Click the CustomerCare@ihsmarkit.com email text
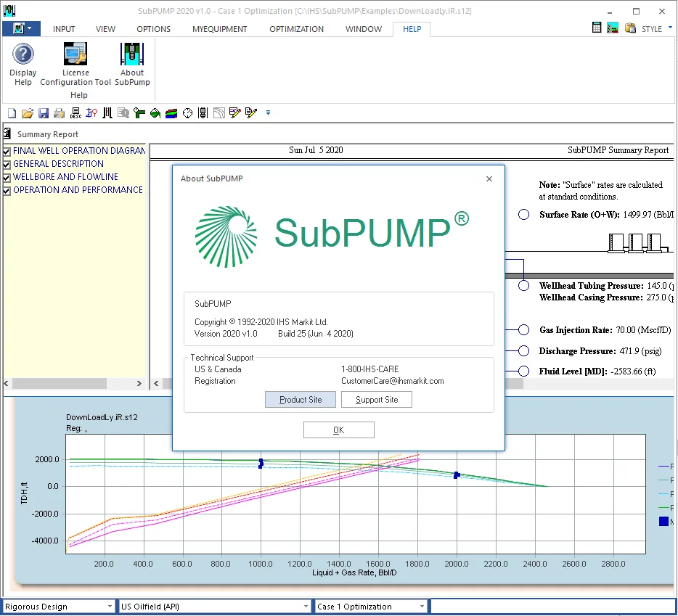This screenshot has width=678, height=616. click(392, 381)
